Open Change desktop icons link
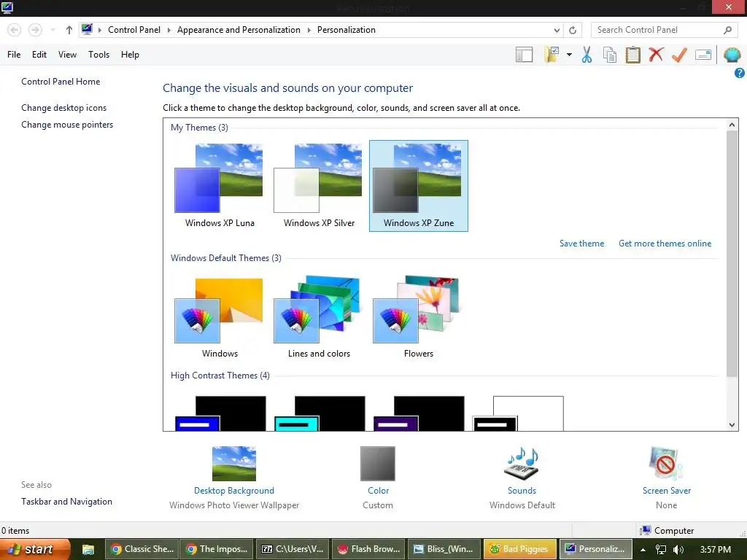This screenshot has width=747, height=560. pyautogui.click(x=64, y=108)
